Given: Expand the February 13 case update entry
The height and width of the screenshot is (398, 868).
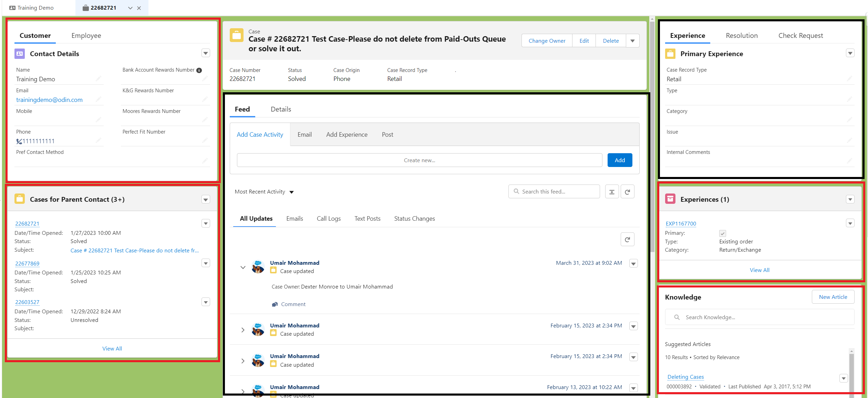Looking at the screenshot, I should (243, 391).
